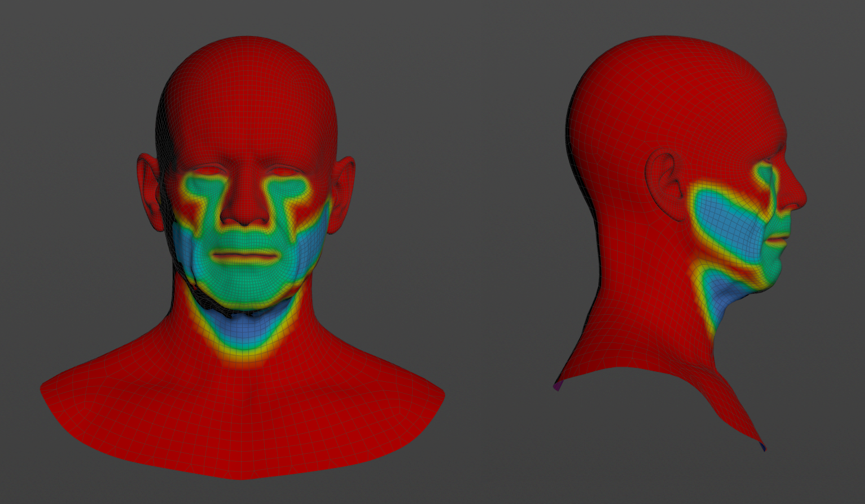The height and width of the screenshot is (504, 865).
Task: Click the lips of the front-facing head
Action: coord(246,257)
